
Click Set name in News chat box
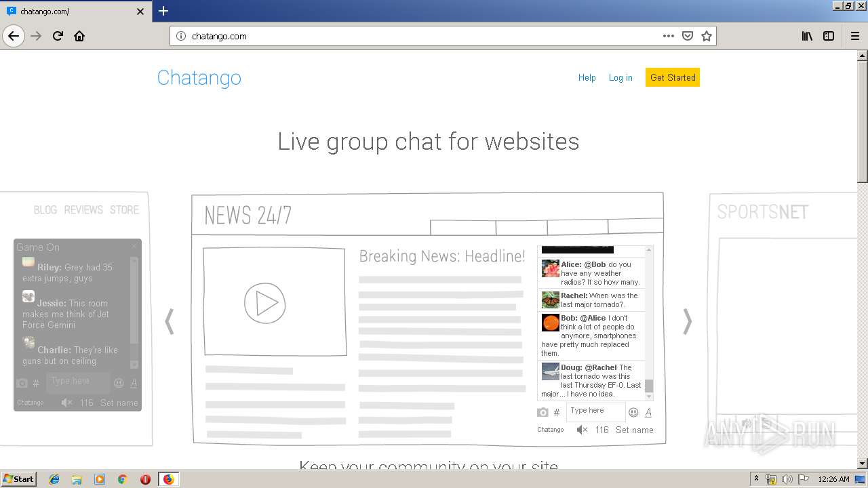tap(635, 430)
